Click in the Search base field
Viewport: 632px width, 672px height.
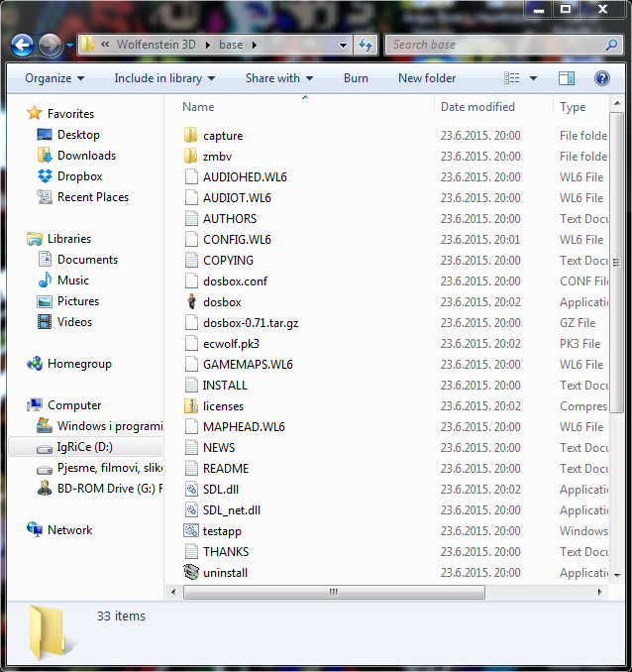pos(504,45)
